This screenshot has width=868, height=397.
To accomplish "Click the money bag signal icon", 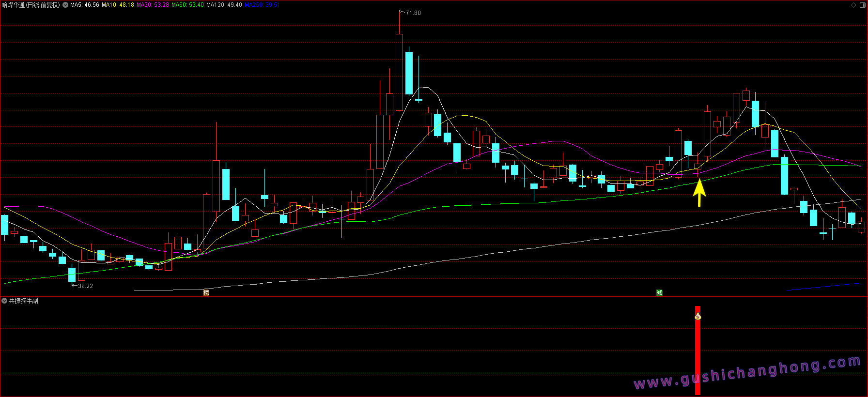I will pos(697,317).
